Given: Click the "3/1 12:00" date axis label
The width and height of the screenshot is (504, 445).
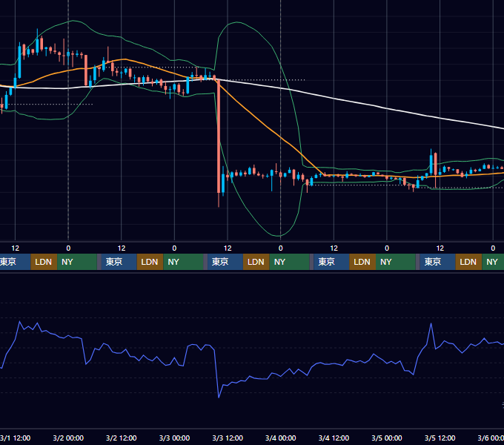Looking at the screenshot, I should pyautogui.click(x=15, y=438).
